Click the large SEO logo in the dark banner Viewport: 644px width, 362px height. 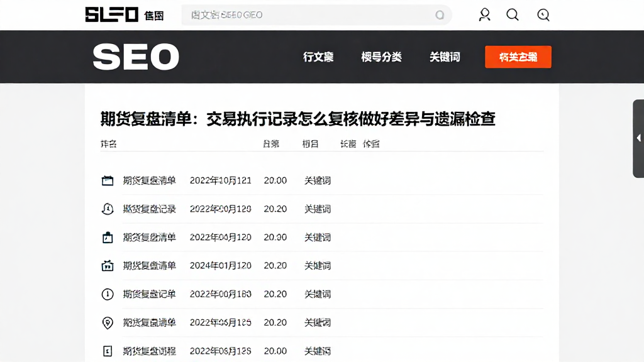136,57
